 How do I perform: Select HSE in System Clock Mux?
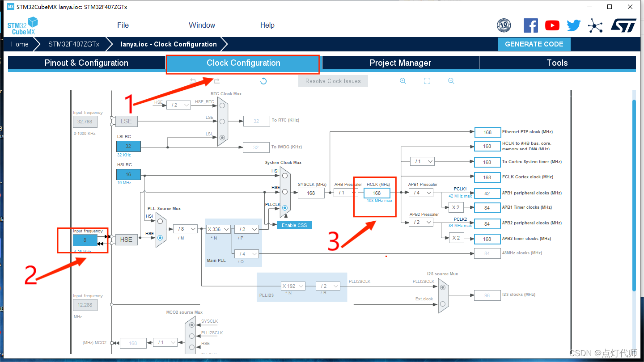[x=284, y=192]
